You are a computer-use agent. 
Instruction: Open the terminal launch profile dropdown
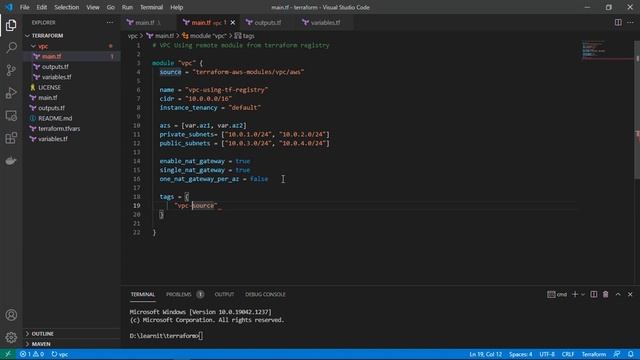coord(583,294)
